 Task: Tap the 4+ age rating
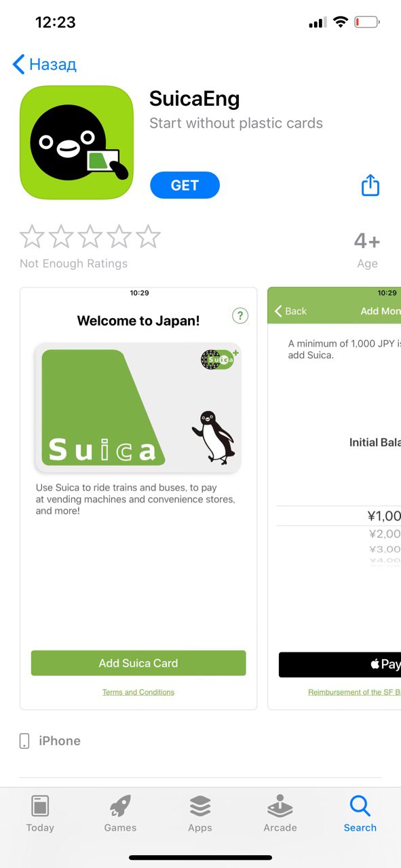pos(367,241)
